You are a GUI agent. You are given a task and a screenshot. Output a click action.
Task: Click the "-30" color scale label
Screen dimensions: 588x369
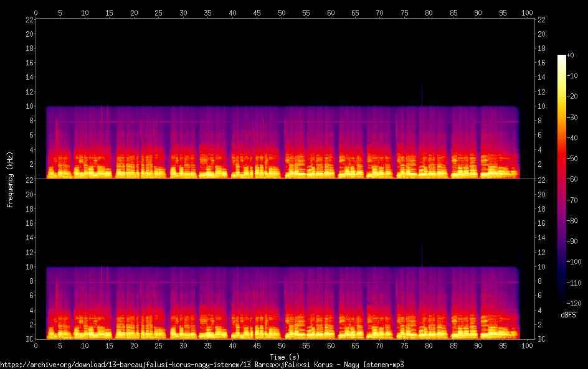point(572,117)
